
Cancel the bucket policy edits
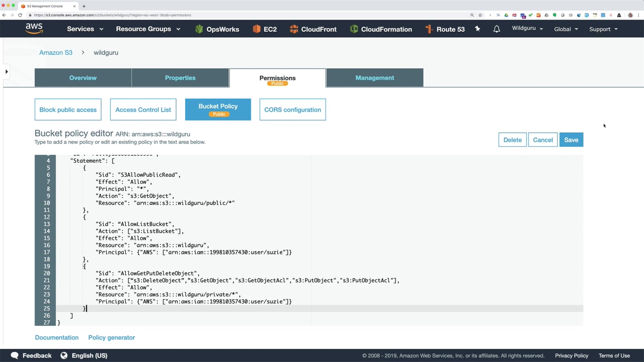pos(543,140)
